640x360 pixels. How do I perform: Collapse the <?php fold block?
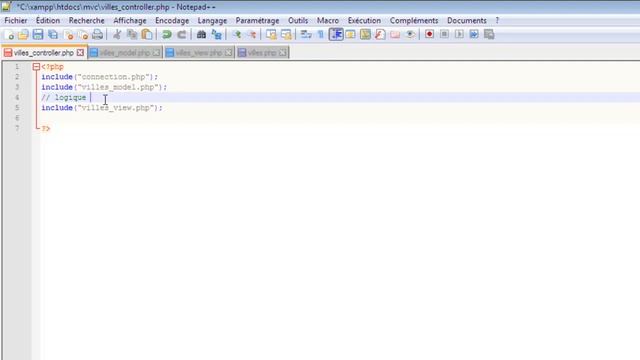pyautogui.click(x=36, y=67)
